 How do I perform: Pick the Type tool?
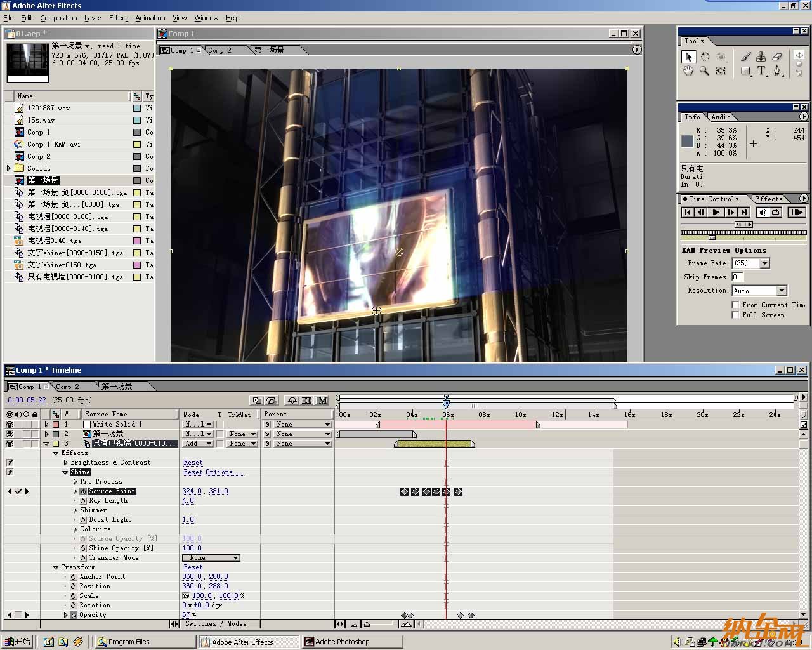(x=761, y=71)
